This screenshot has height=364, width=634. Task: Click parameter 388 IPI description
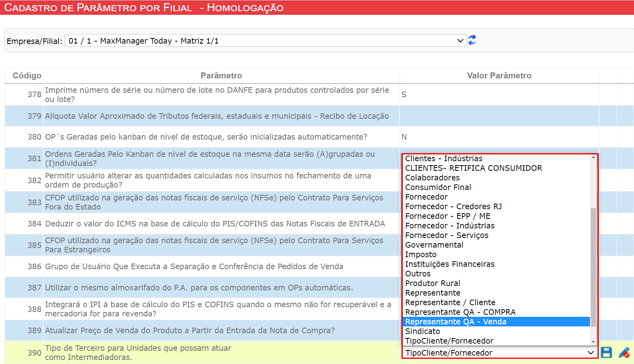coord(218,309)
